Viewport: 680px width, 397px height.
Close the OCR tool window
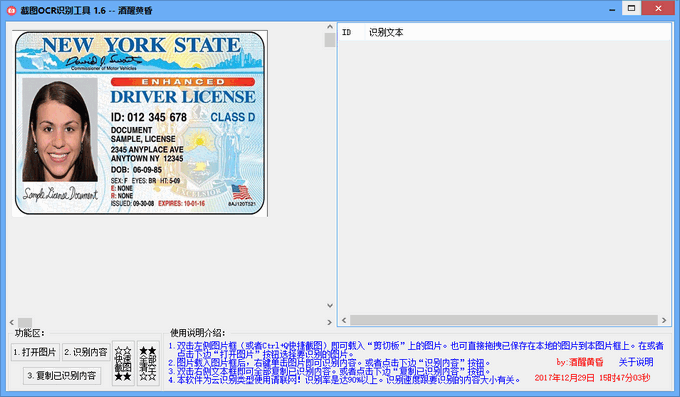tap(658, 8)
